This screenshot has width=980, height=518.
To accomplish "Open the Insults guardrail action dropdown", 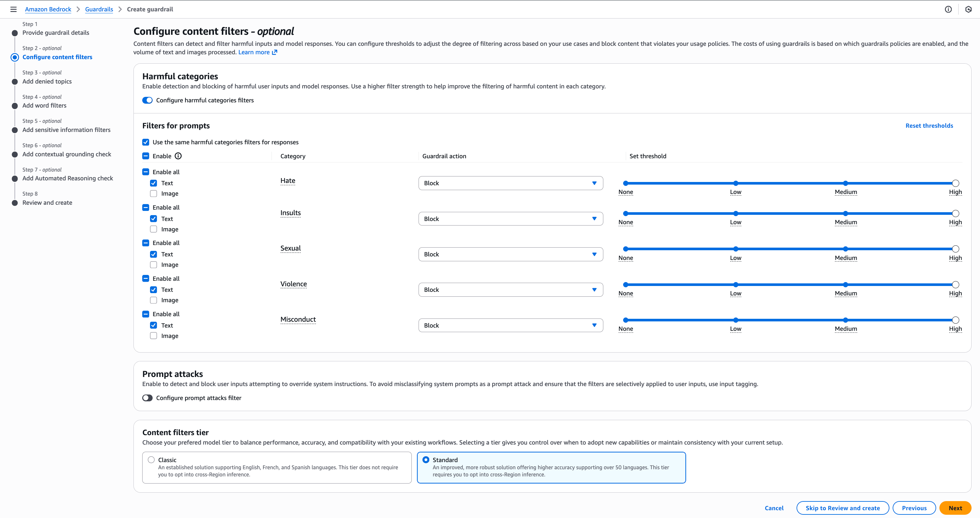I will point(510,219).
